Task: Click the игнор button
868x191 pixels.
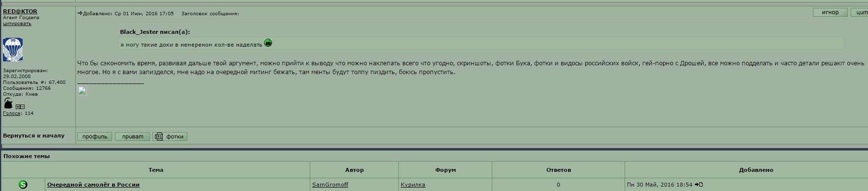Action: (x=830, y=12)
